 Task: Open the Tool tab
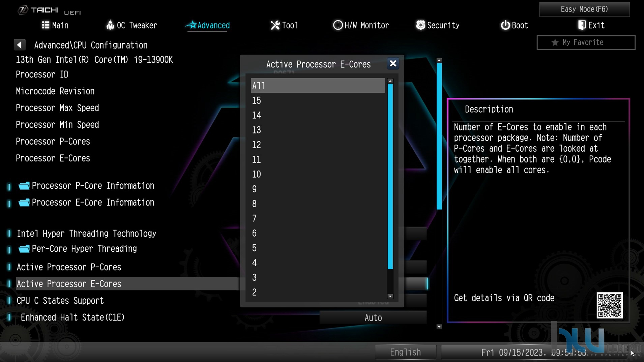284,25
